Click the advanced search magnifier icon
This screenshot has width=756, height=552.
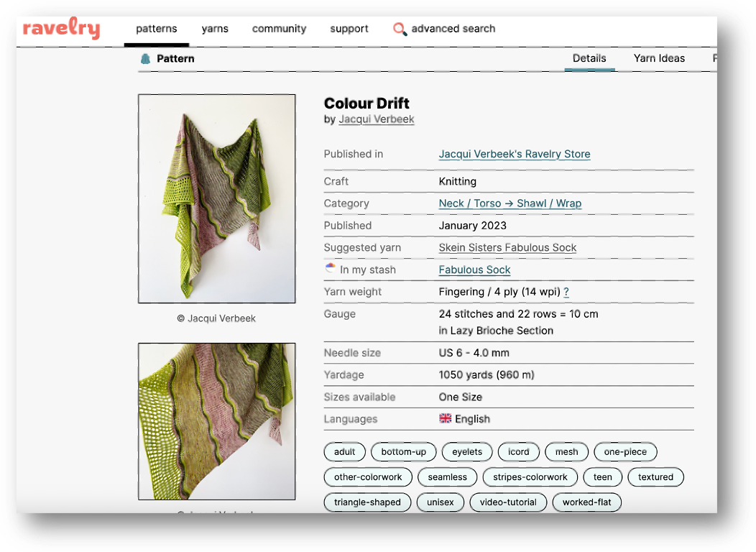pyautogui.click(x=400, y=29)
